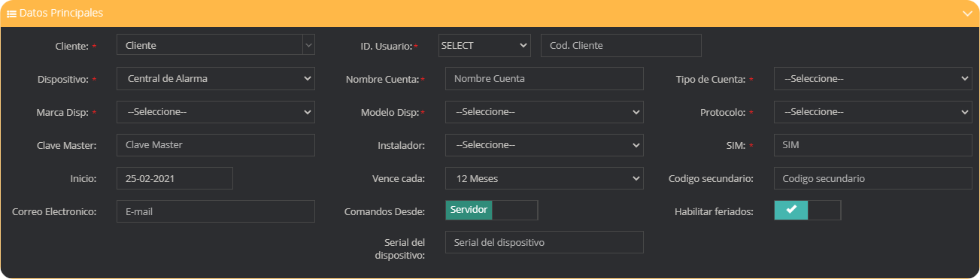Click the Dispositivo label text
This screenshot has width=980, height=279.
(x=62, y=79)
